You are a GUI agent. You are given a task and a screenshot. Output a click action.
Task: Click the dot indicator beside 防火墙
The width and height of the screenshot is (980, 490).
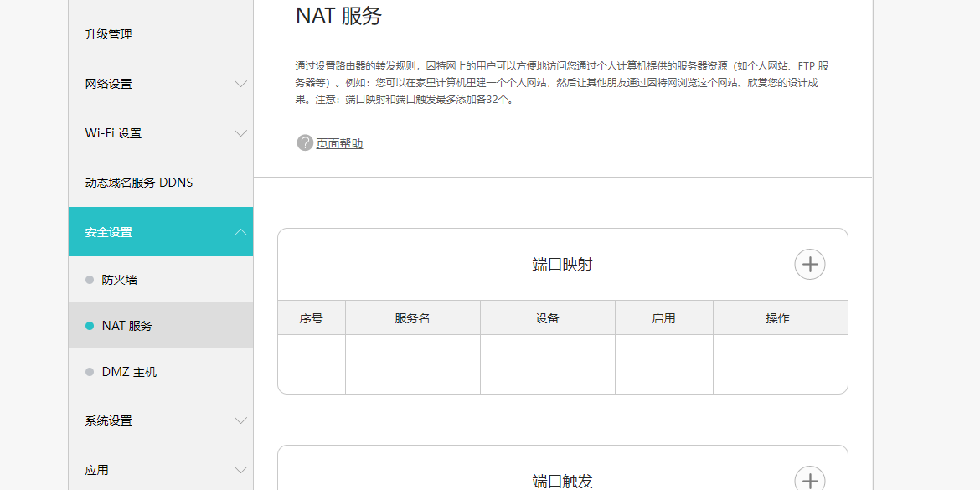[89, 279]
